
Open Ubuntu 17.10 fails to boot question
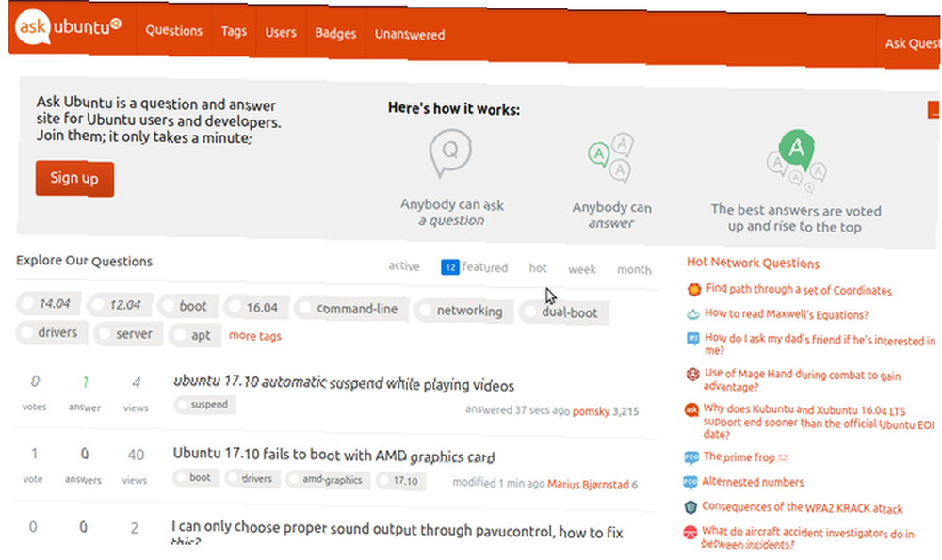pos(333,456)
